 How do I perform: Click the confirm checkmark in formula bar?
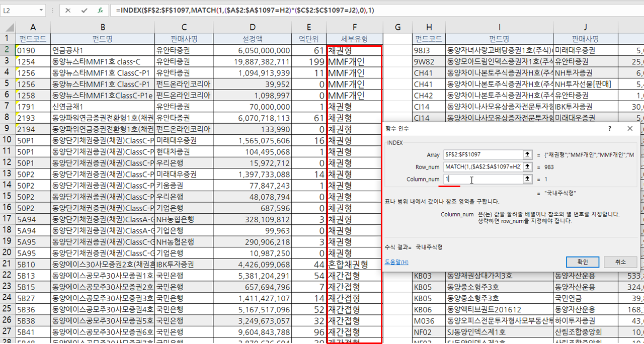coord(84,10)
